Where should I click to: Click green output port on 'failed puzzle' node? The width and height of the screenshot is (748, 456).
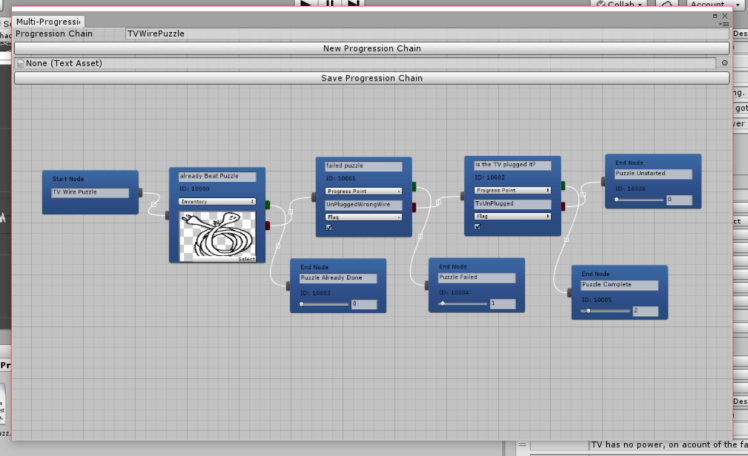pos(414,185)
